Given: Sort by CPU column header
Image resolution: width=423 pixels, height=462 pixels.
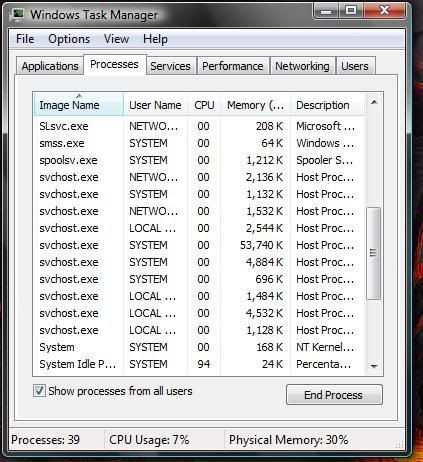Looking at the screenshot, I should coord(204,105).
